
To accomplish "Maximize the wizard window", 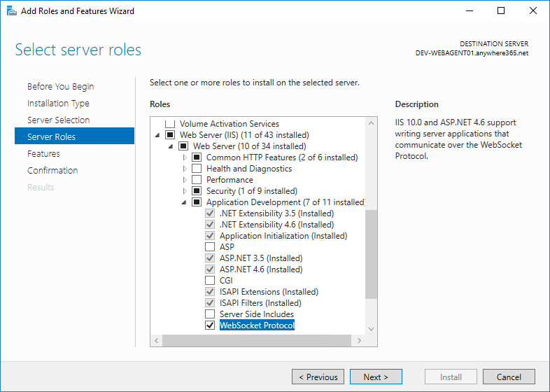I will tap(501, 11).
